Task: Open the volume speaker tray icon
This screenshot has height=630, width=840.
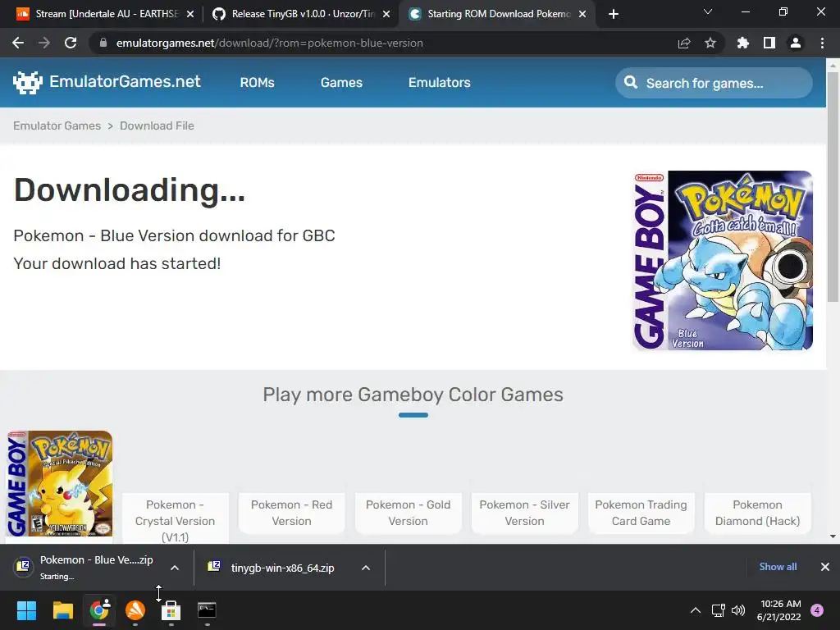Action: (738, 610)
